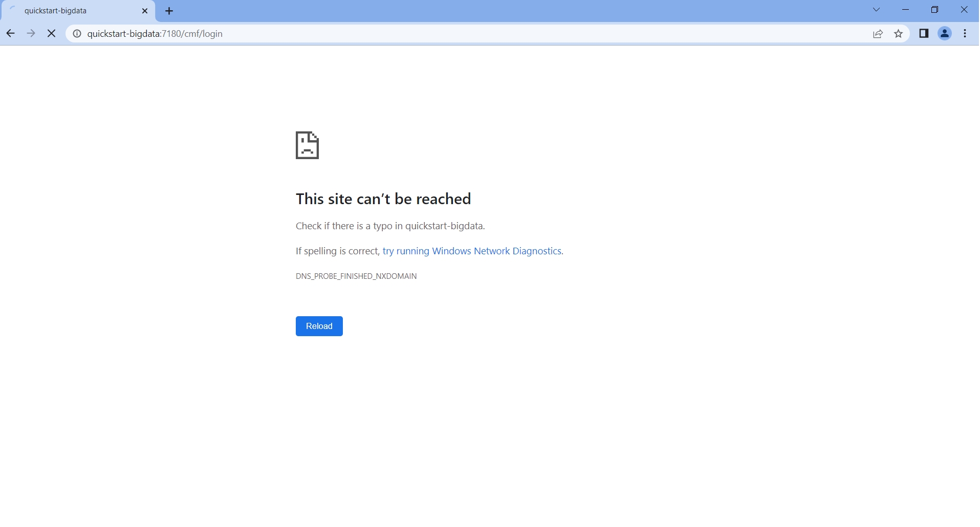Screen dimensions: 980x527
Task: Open the Chrome three-dot menu
Action: click(x=965, y=34)
